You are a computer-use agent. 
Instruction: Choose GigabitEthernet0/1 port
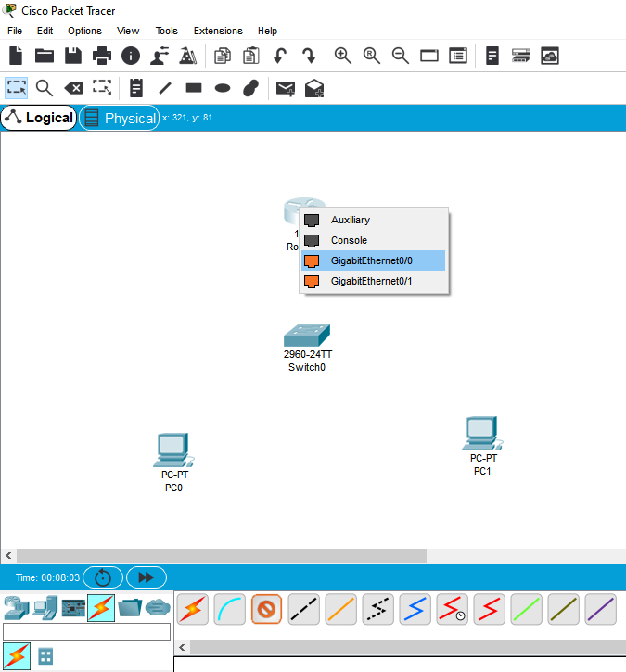[374, 281]
